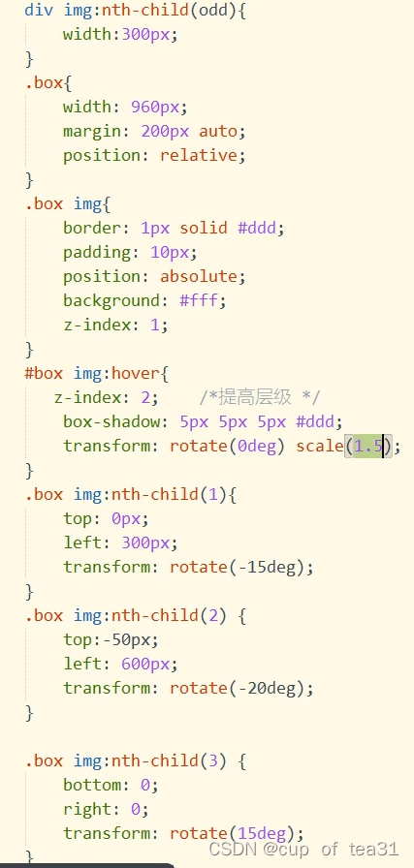Click the '.box img{' selector line

(x=68, y=204)
